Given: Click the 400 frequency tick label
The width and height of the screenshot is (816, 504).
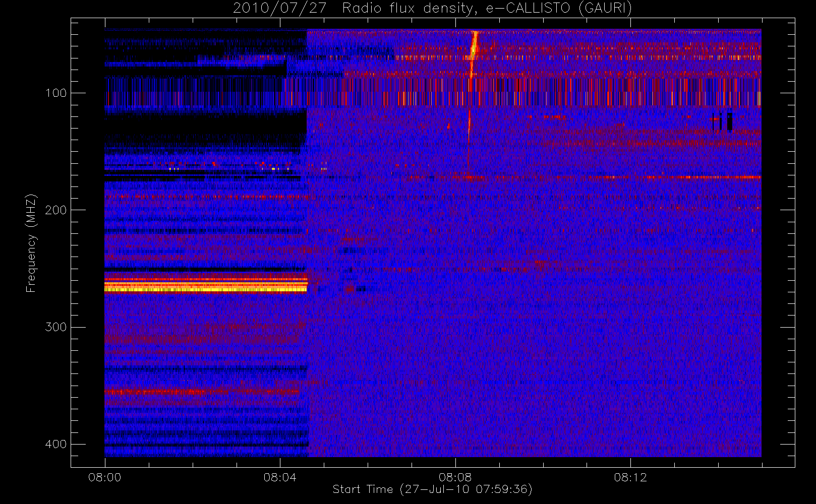Looking at the screenshot, I should pyautogui.click(x=55, y=444).
